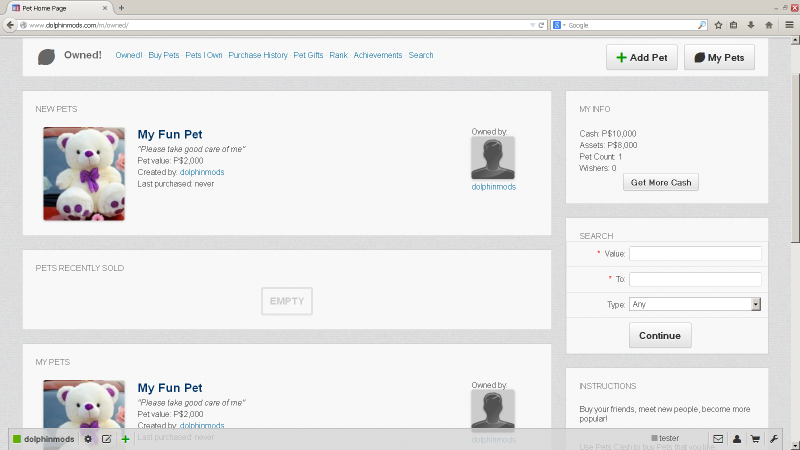Image resolution: width=800 pixels, height=450 pixels.
Task: Go to Buy Pets menu item
Action: tap(164, 55)
